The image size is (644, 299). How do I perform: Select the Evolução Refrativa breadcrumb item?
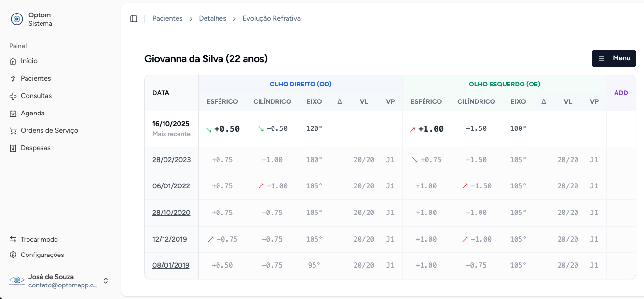[x=272, y=18]
